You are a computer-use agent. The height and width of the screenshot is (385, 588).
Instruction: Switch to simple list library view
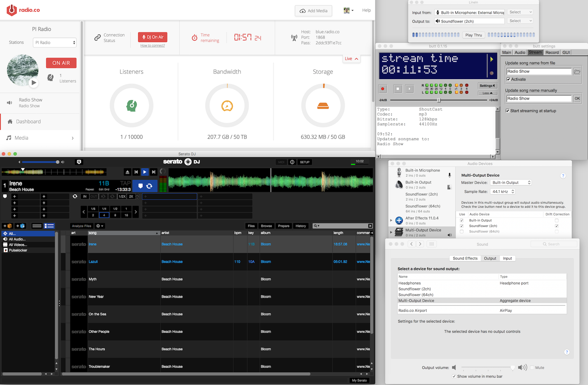[37, 226]
